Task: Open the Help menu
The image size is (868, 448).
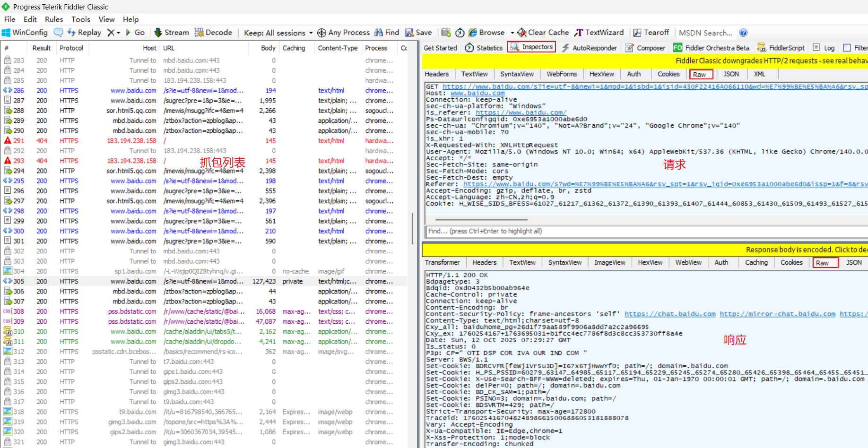Action: click(x=130, y=19)
